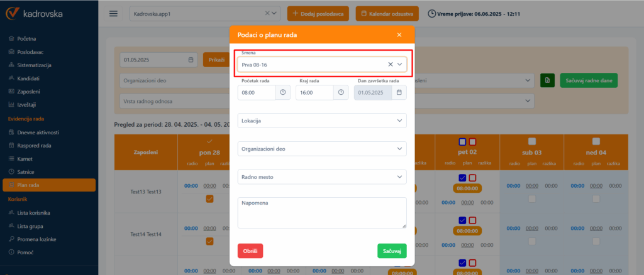Click the green Sačuvaj button
Screen dimensions: 644x275
392,251
